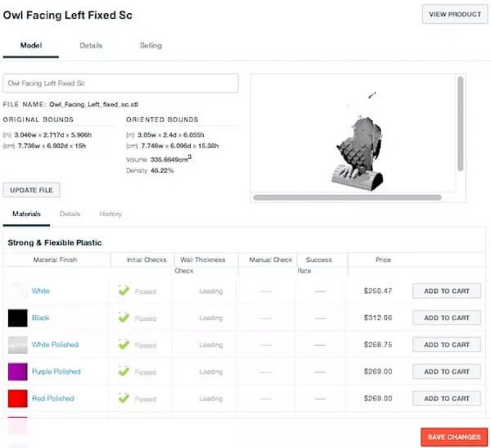The height and width of the screenshot is (448, 491).
Task: Add White material to cart
Action: [447, 291]
